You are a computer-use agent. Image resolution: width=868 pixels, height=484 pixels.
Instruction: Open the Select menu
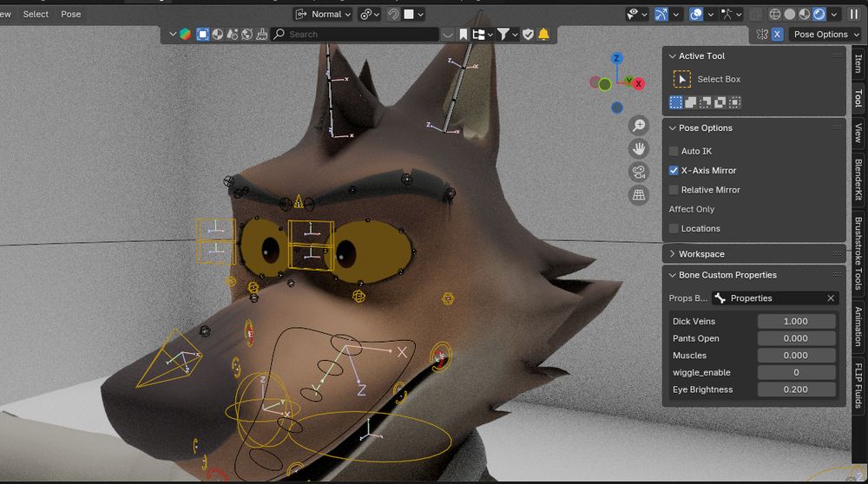pos(36,15)
